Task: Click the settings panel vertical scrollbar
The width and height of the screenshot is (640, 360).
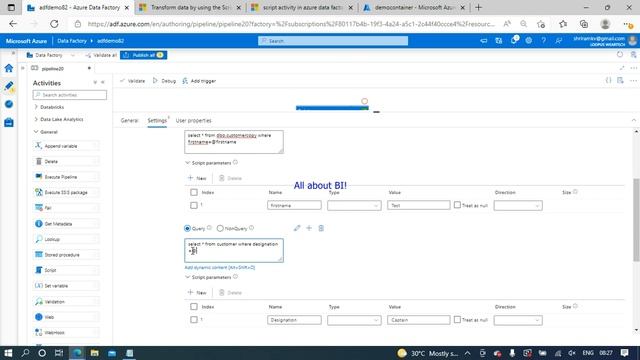Action: 636,220
